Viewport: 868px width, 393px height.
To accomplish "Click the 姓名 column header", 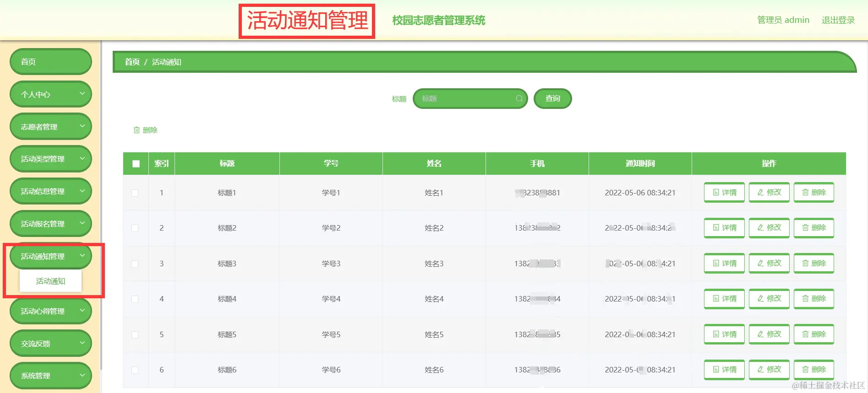I will pos(434,163).
